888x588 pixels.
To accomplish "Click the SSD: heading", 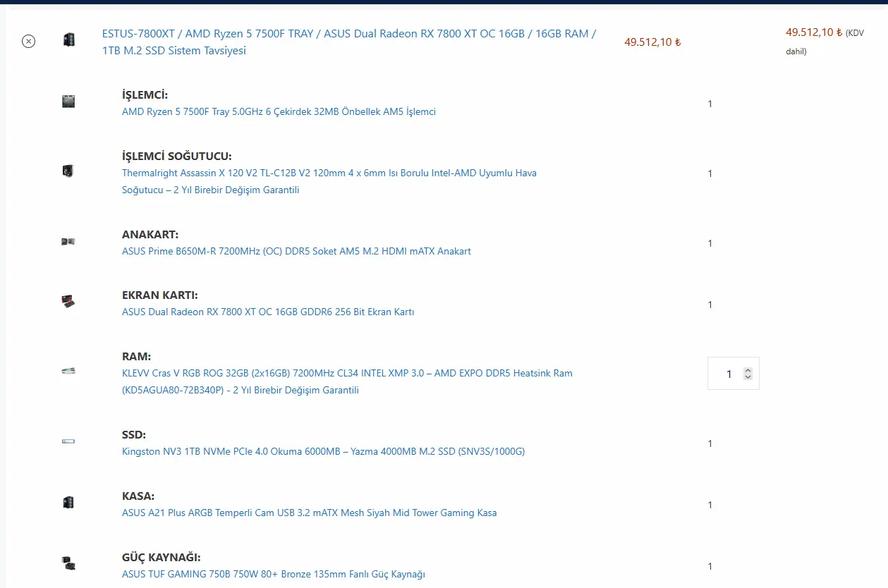I will click(x=134, y=435).
